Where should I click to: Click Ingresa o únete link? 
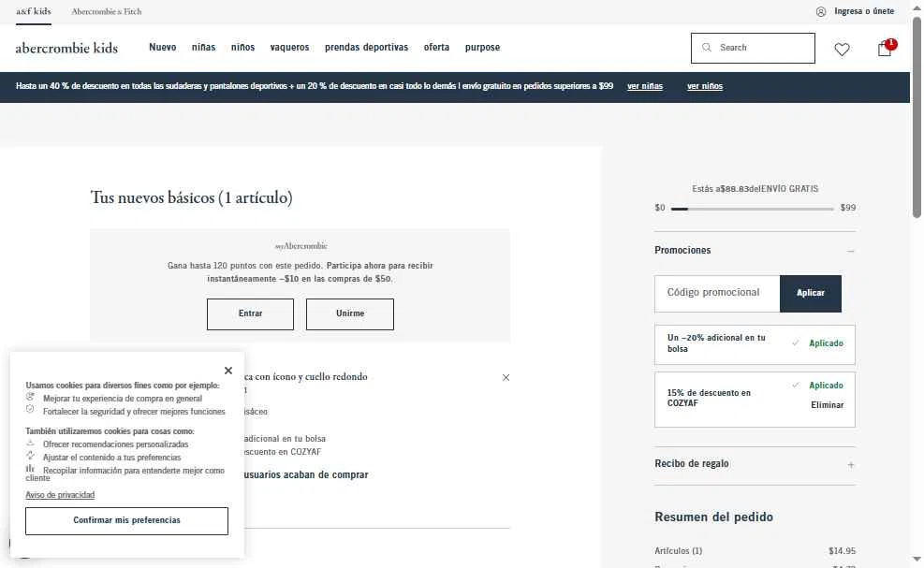tap(864, 11)
